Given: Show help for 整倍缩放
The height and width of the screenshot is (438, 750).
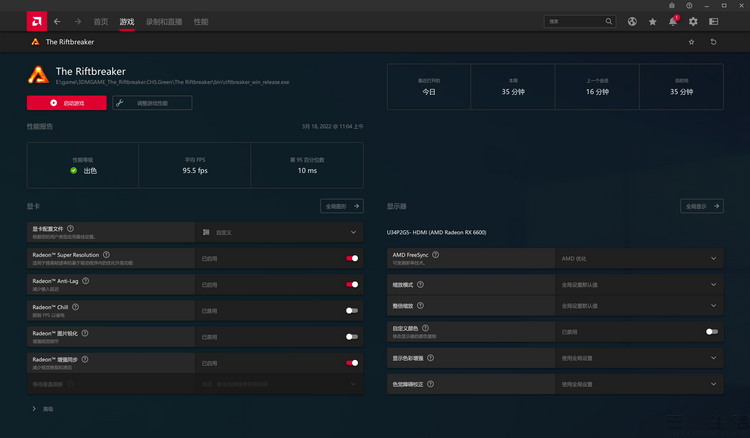Looking at the screenshot, I should 420,306.
